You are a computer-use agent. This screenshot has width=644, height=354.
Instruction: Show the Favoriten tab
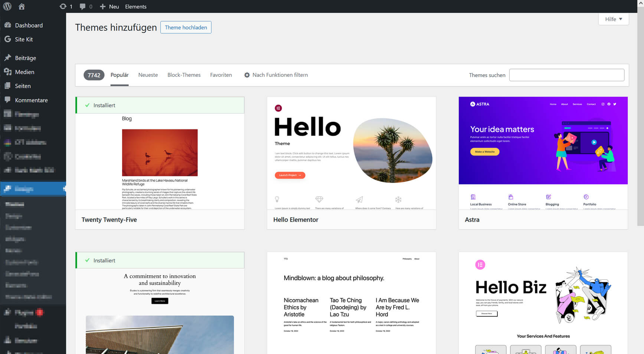(221, 75)
